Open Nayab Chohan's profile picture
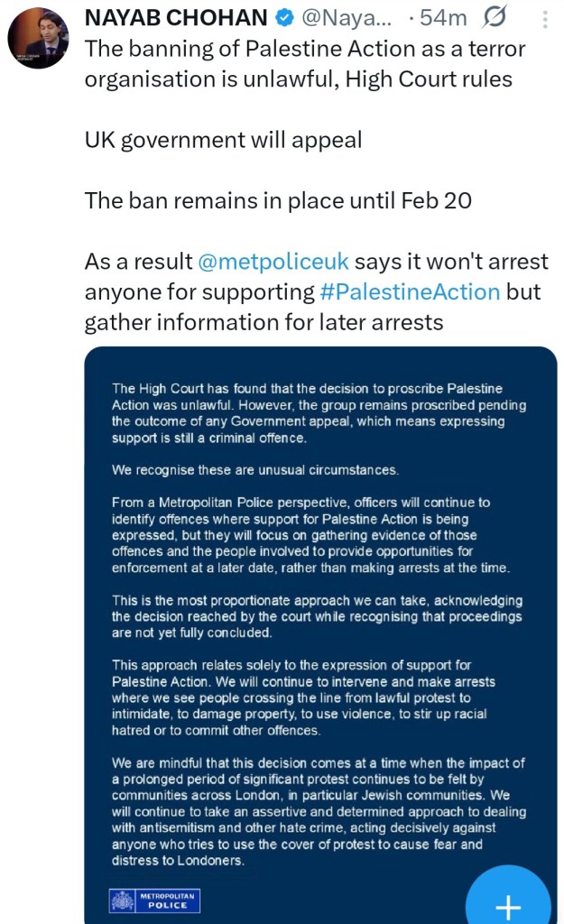The width and height of the screenshot is (564, 924). pyautogui.click(x=38, y=40)
